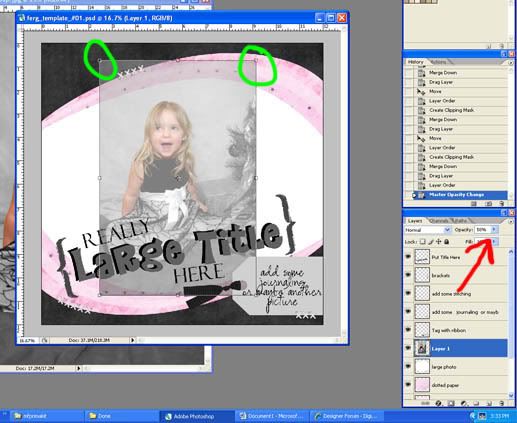This screenshot has height=423, width=517.
Task: Click the Adobe Photoshop taskbar button
Action: (197, 416)
